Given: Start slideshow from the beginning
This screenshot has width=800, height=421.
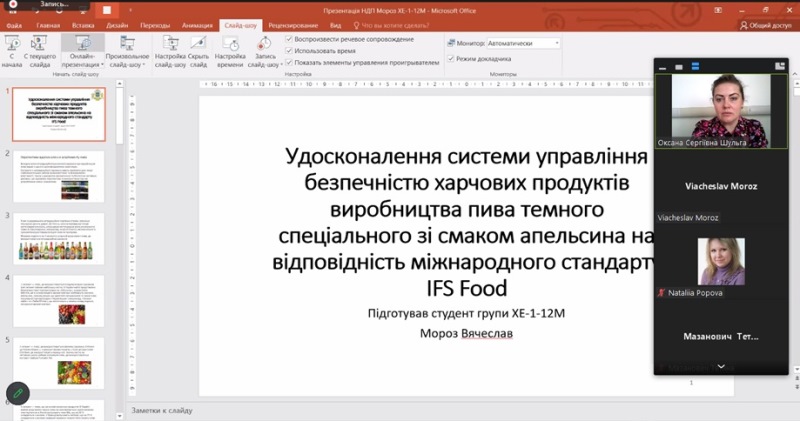Looking at the screenshot, I should pyautogui.click(x=12, y=48).
